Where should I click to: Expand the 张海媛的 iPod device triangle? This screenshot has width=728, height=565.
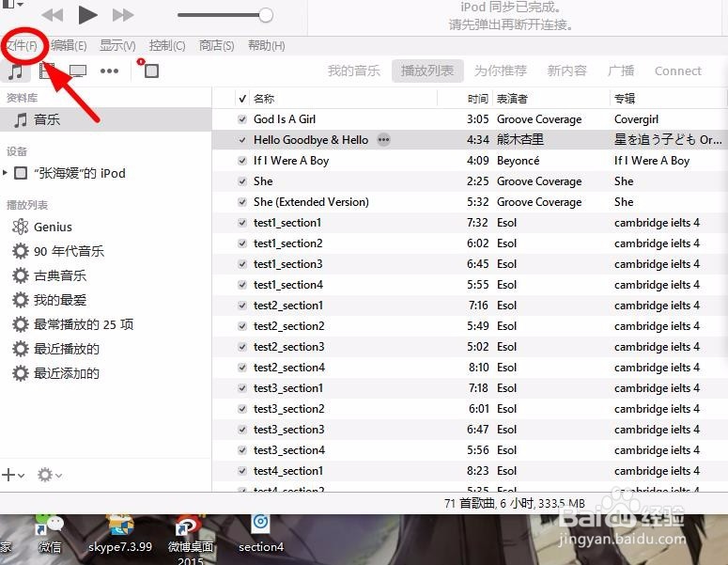point(5,173)
